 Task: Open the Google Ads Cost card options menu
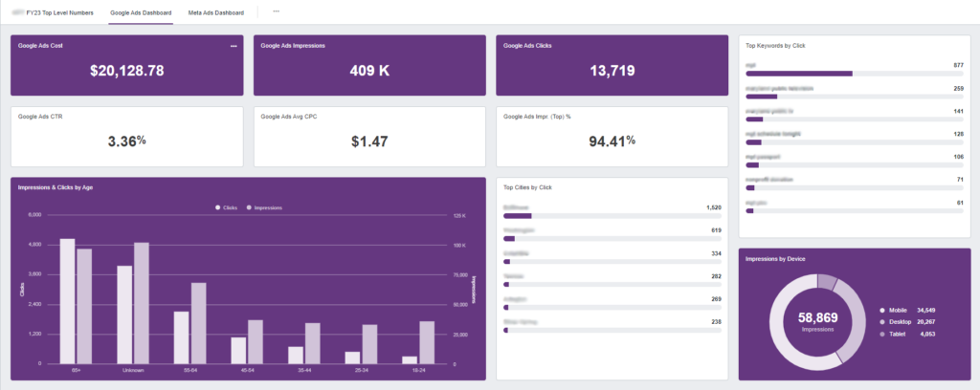pyautogui.click(x=234, y=46)
